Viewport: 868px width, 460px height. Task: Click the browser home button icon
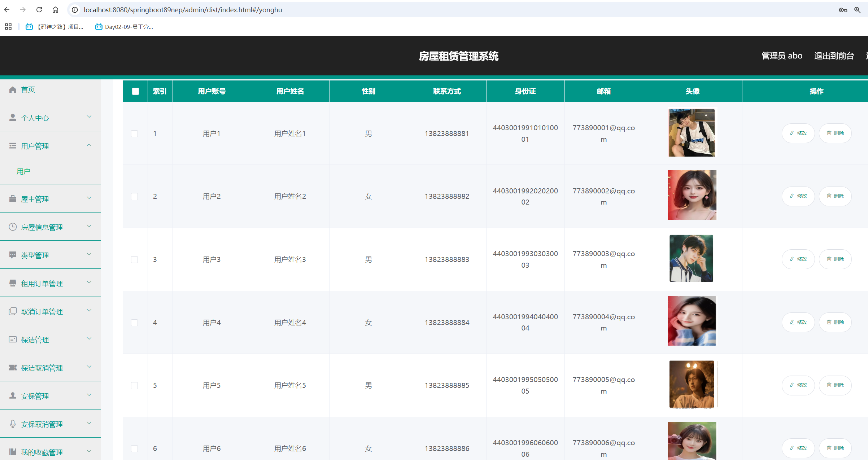[x=55, y=10]
